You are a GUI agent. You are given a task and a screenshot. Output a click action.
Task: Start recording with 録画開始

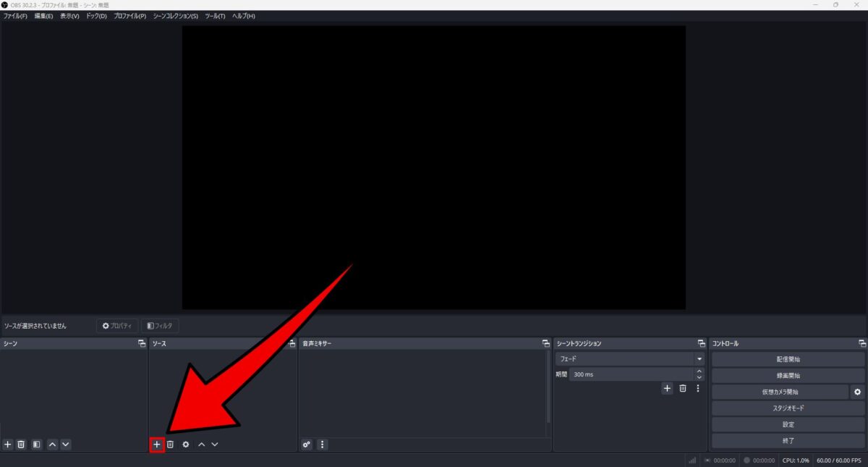point(787,375)
